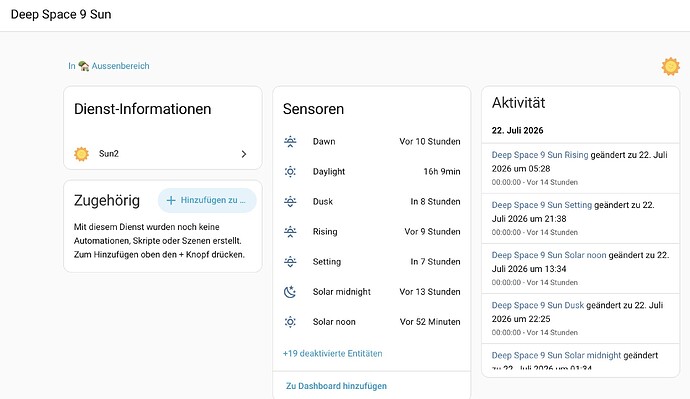Click the house icon beside Aussenbereich
This screenshot has width=690, height=399.
tap(84, 66)
